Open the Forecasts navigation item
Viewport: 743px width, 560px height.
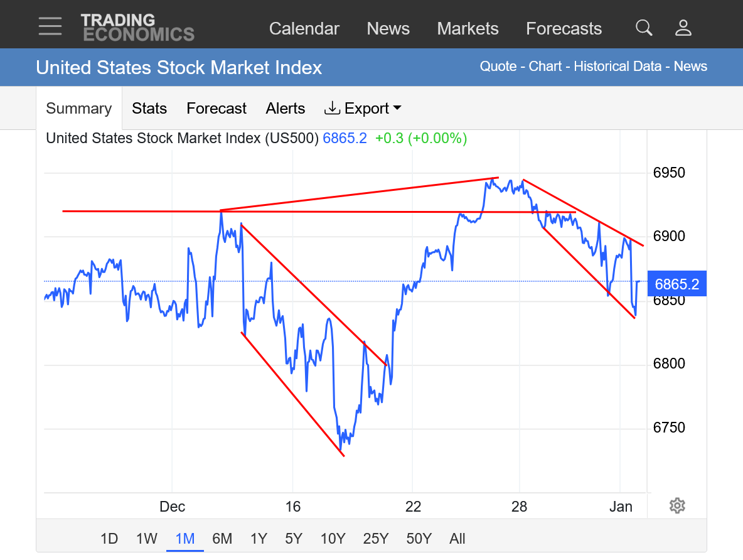pyautogui.click(x=564, y=29)
